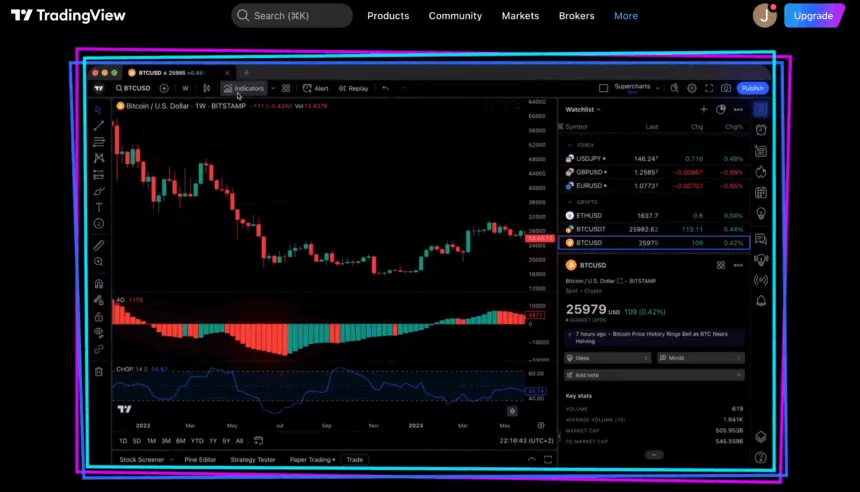
Task: Open the ideas lightbulb sidebar icon
Action: (x=761, y=213)
